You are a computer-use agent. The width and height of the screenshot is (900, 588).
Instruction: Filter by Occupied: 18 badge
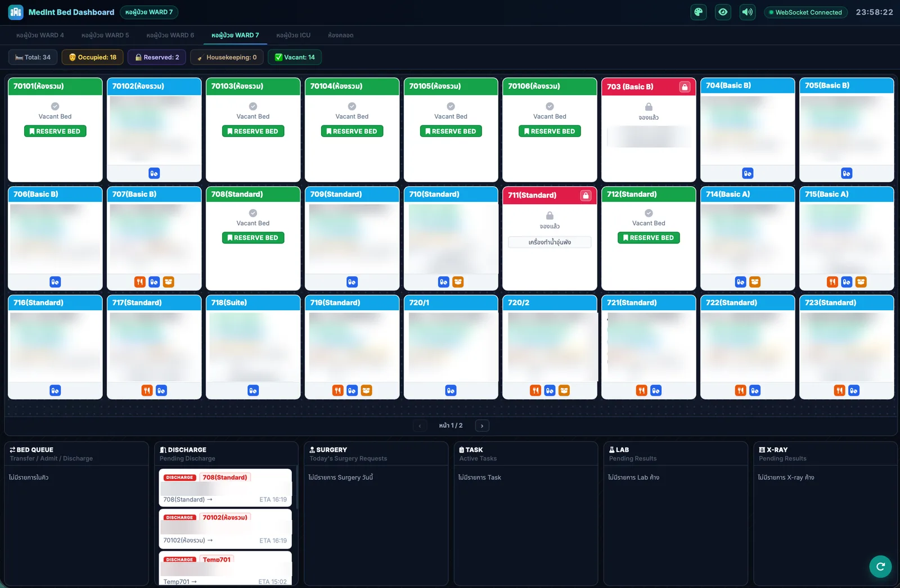(93, 57)
